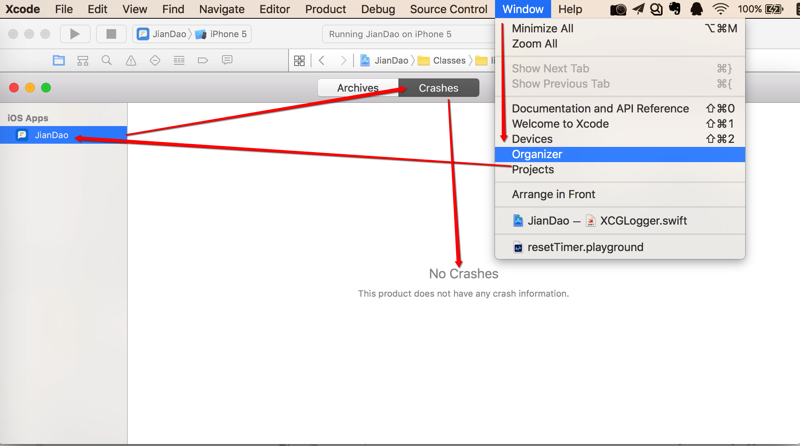Select Organizer in the Window menu
Screen dimensions: 800x446
point(620,155)
